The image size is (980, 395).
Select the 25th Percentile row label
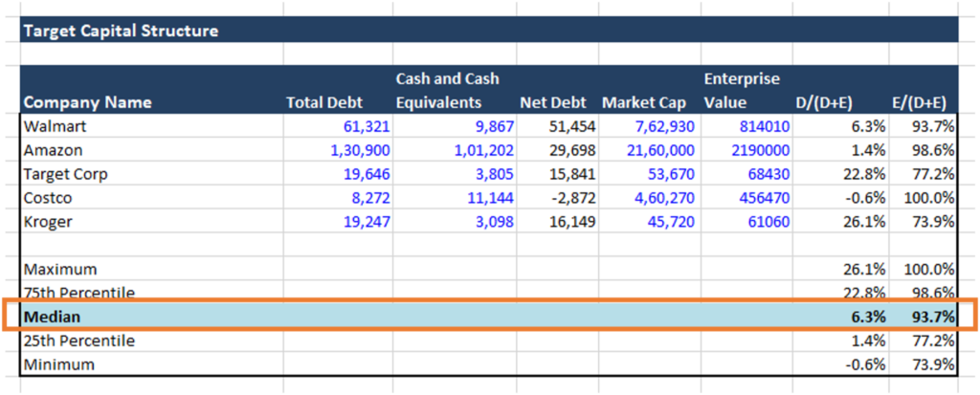(79, 341)
